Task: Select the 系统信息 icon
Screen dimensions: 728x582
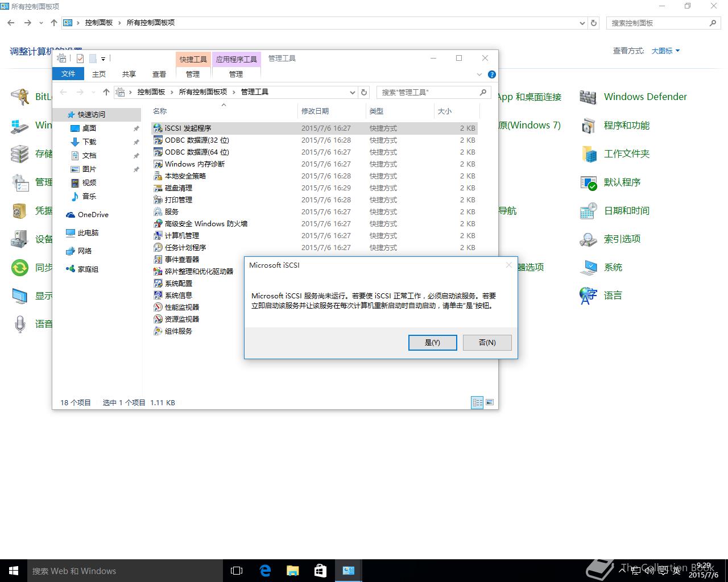Action: 158,296
